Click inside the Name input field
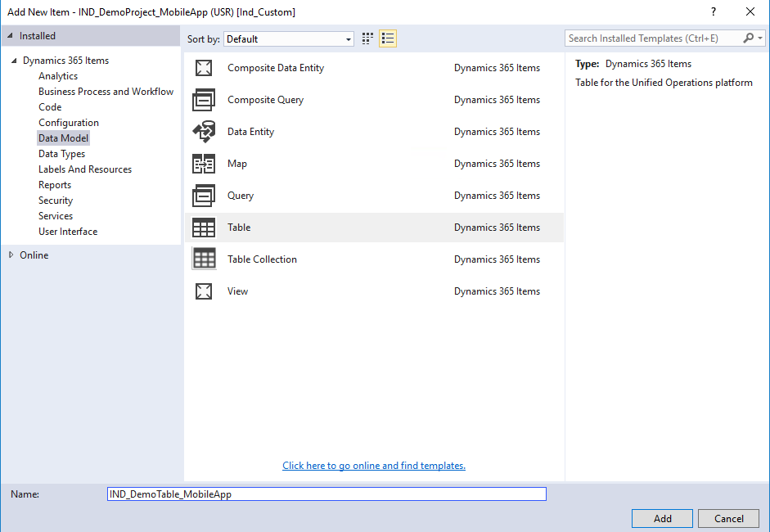Image resolution: width=770 pixels, height=532 pixels. [326, 494]
